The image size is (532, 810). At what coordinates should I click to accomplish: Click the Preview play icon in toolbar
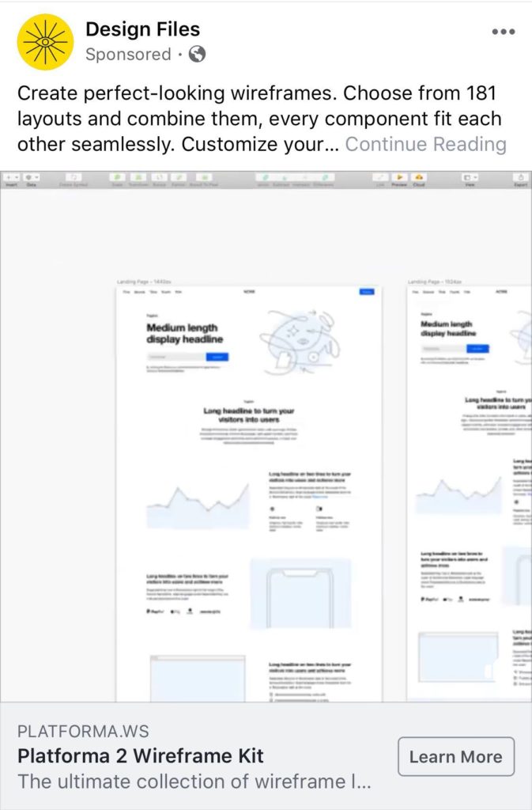click(400, 177)
